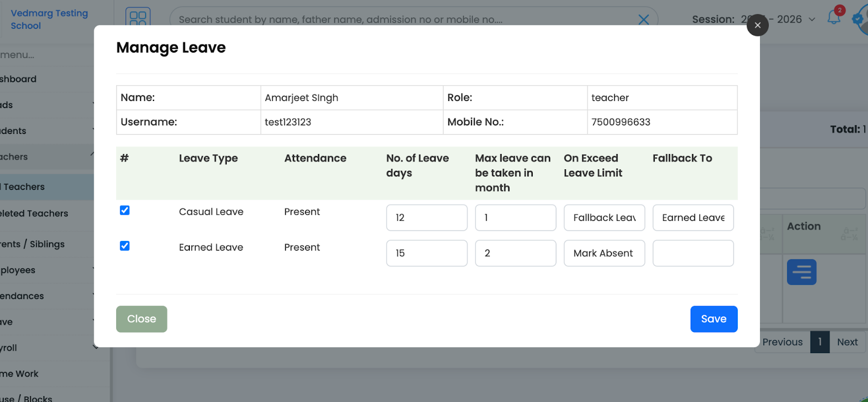Save the leave settings
868x402 pixels.
(713, 319)
